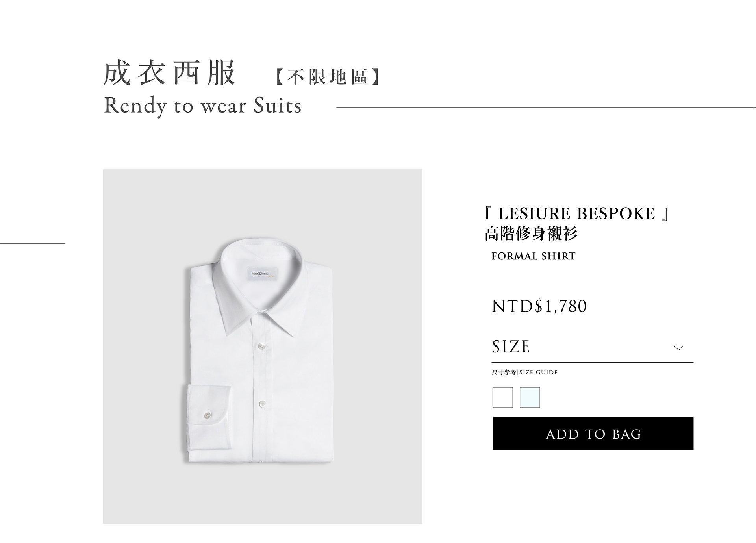The height and width of the screenshot is (543, 756).
Task: Click the top button on shirt placket
Action: point(261,346)
